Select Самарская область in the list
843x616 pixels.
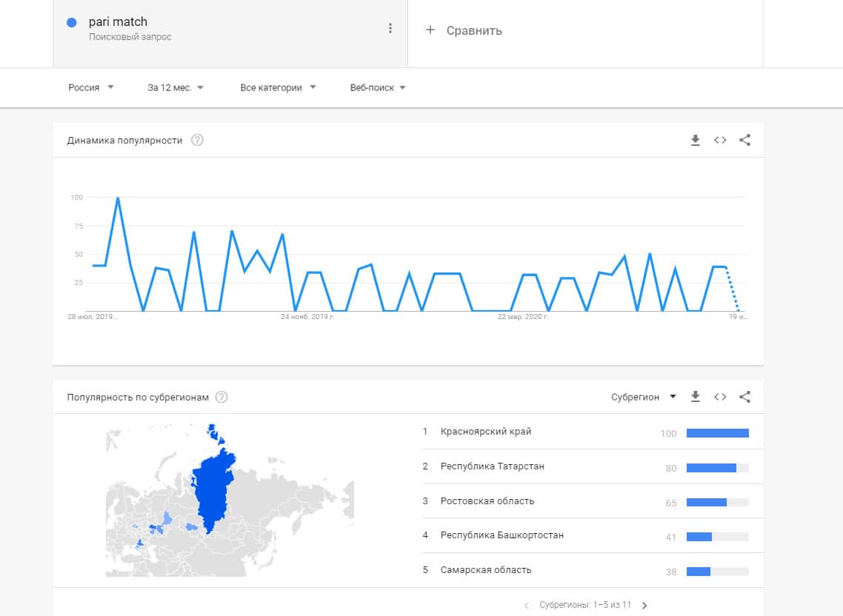(593, 570)
